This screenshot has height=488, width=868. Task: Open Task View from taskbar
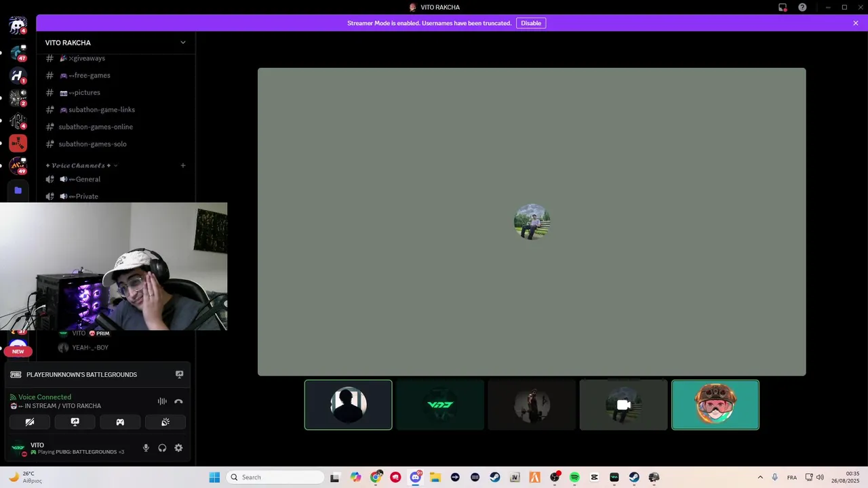[335, 477]
